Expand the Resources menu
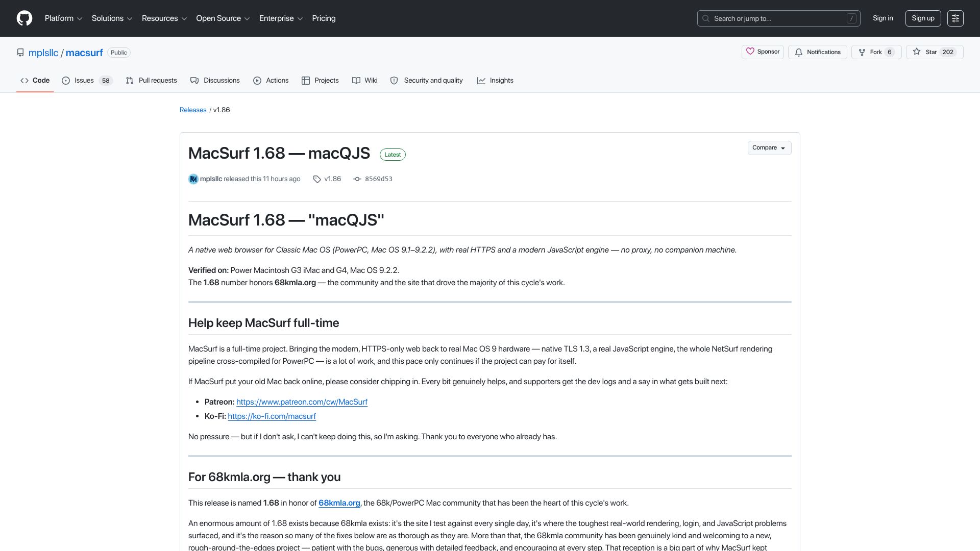The height and width of the screenshot is (551, 980). point(164,18)
